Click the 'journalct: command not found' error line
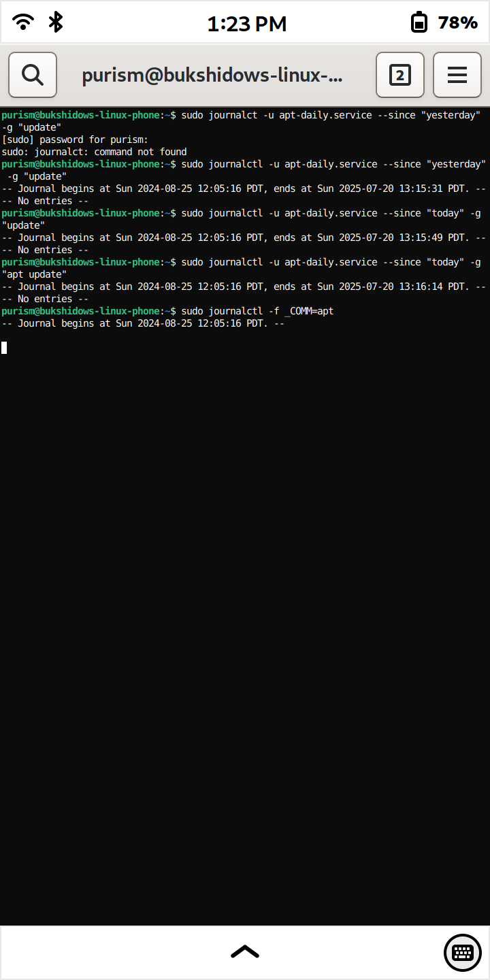 tap(94, 152)
